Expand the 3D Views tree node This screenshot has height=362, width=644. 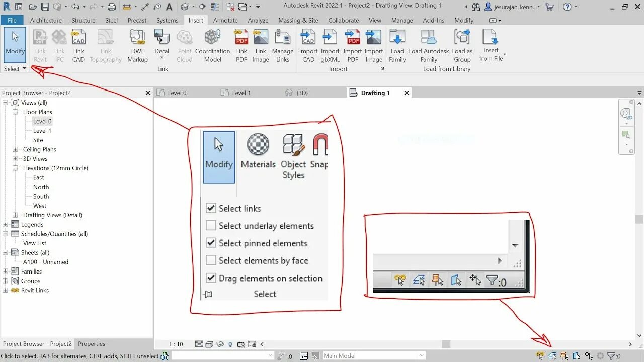pos(16,159)
